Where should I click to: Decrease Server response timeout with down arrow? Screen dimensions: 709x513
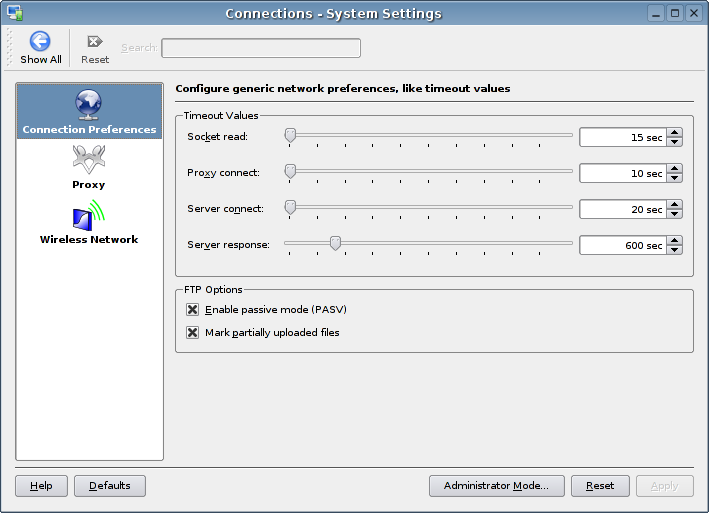(675, 251)
